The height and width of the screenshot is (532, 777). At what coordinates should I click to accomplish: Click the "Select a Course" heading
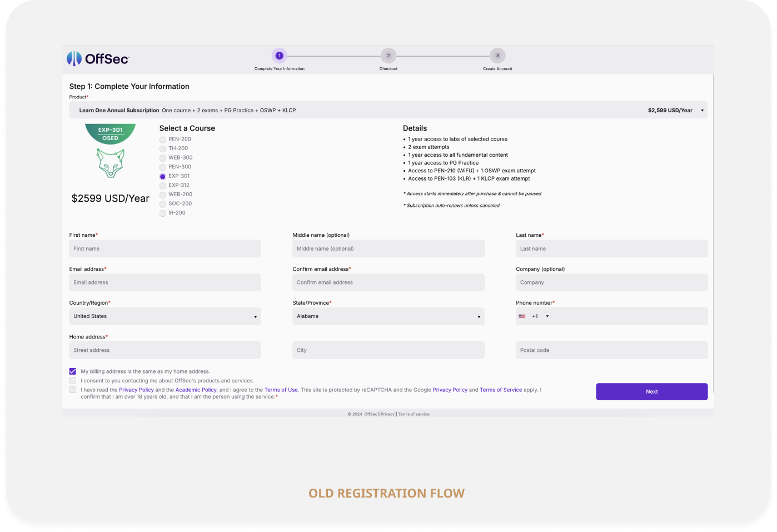point(187,128)
